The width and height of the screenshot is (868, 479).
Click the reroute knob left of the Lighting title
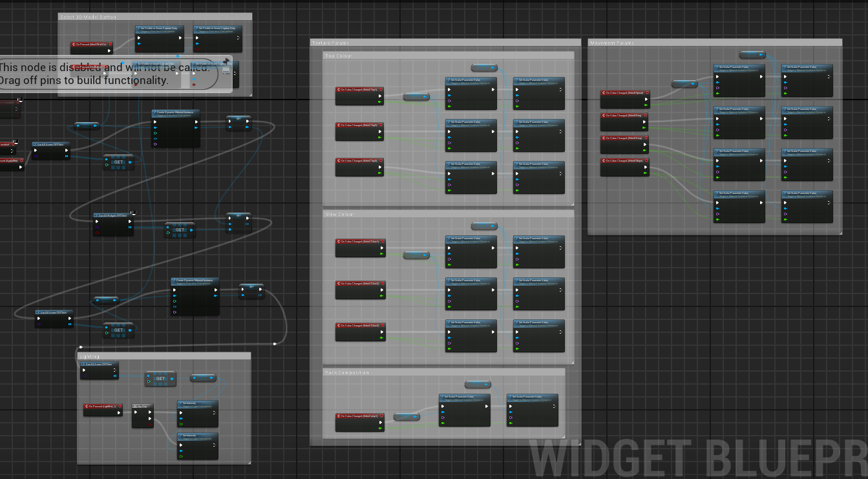81,347
